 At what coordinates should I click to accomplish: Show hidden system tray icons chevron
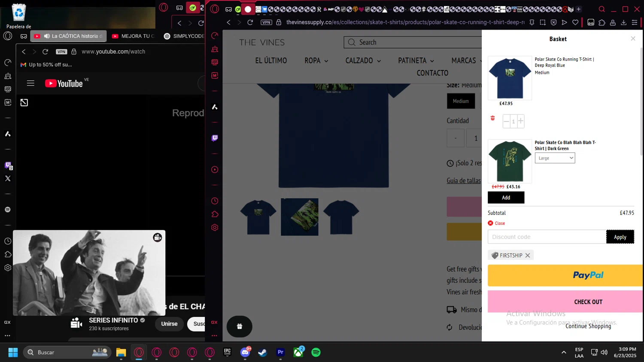[x=564, y=352]
